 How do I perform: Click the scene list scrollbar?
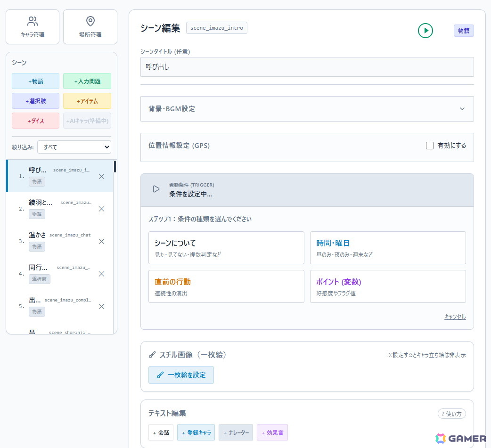coord(115,167)
